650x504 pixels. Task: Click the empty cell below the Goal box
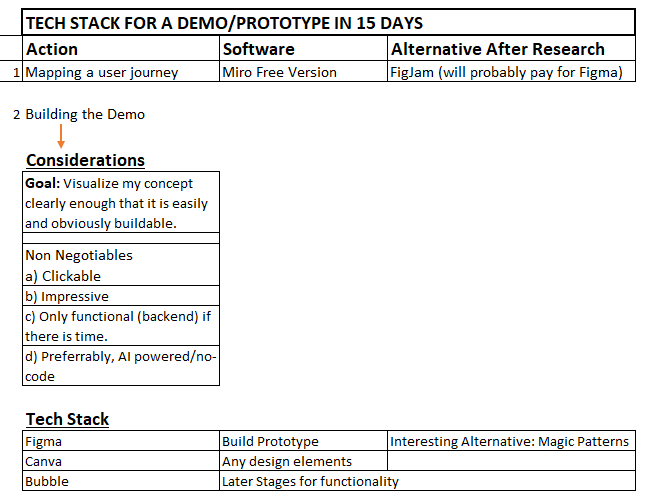point(121,238)
